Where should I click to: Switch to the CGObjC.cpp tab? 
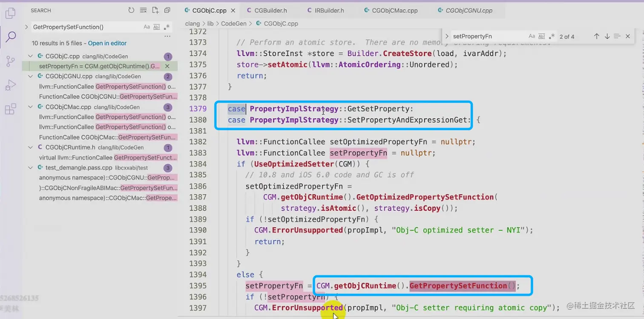point(209,11)
